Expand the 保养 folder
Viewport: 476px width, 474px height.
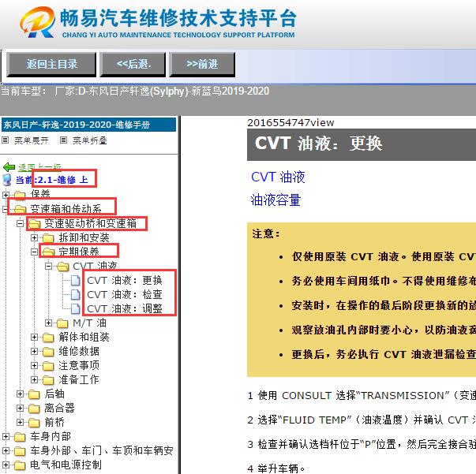coord(6,195)
